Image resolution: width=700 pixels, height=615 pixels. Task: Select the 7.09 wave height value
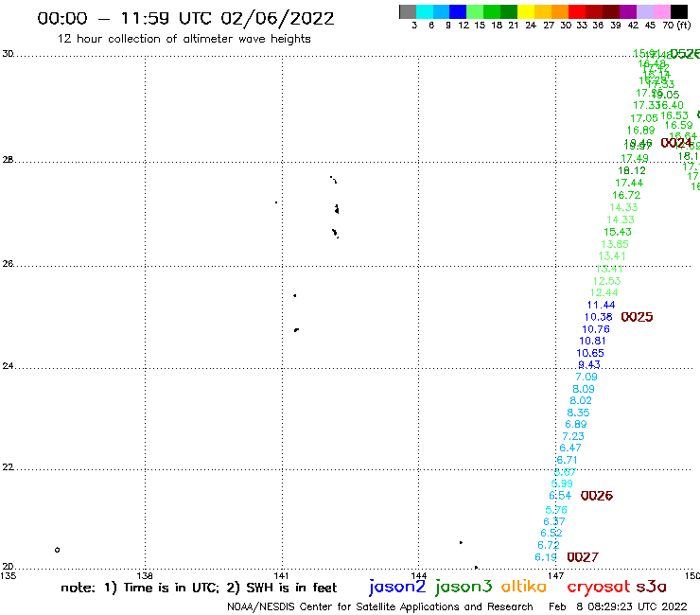586,377
